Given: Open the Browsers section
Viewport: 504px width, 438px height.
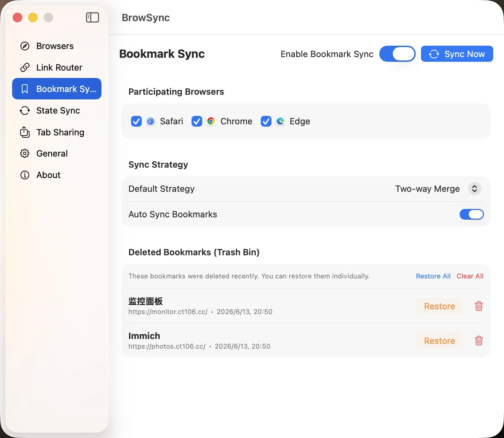Looking at the screenshot, I should click(x=57, y=46).
